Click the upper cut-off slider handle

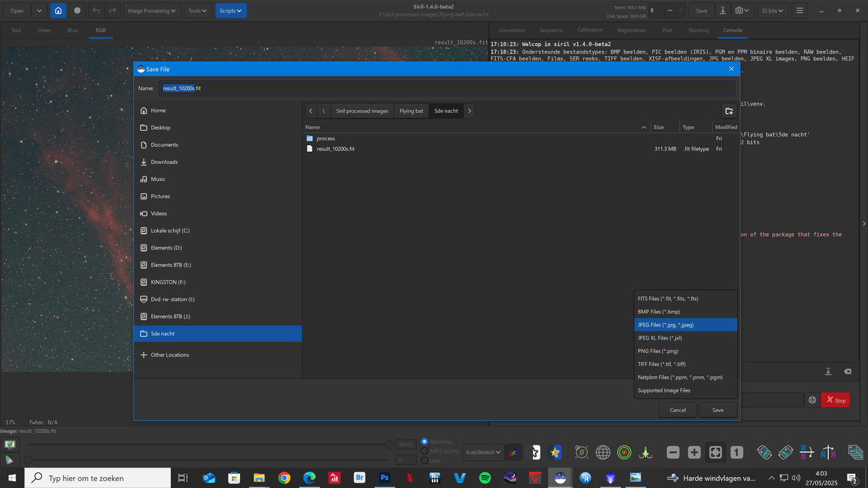tap(389, 445)
